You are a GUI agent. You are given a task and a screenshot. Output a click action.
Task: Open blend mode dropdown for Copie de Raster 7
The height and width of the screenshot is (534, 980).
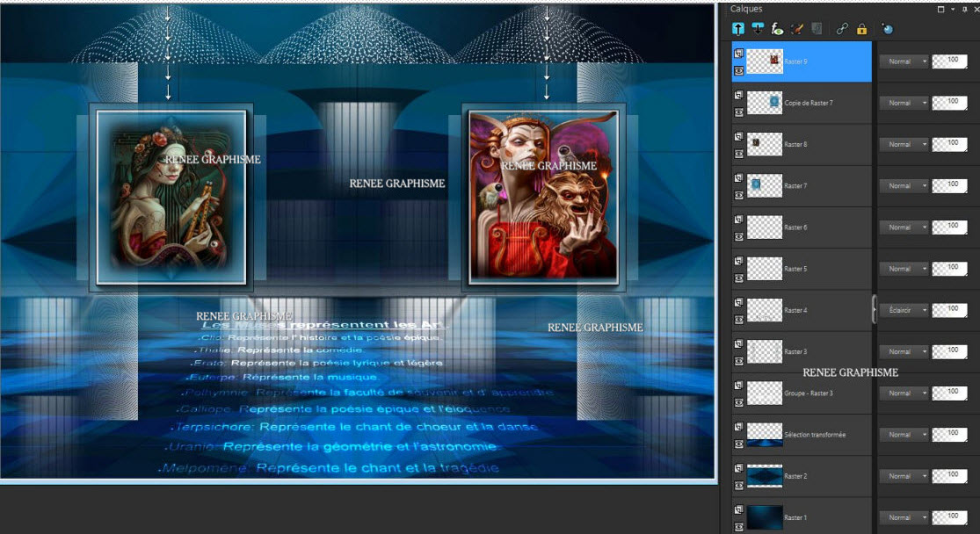pyautogui.click(x=904, y=103)
